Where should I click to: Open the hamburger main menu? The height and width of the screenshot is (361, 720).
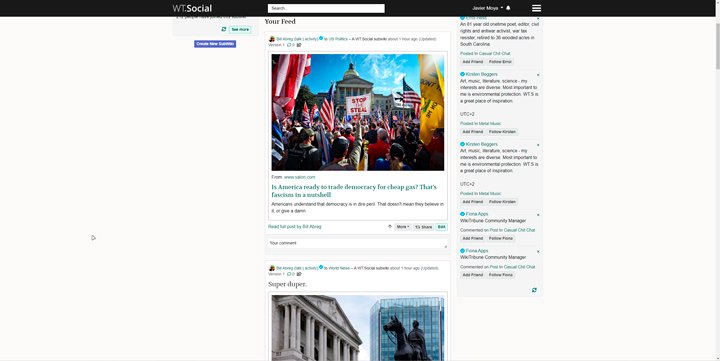pyautogui.click(x=536, y=8)
